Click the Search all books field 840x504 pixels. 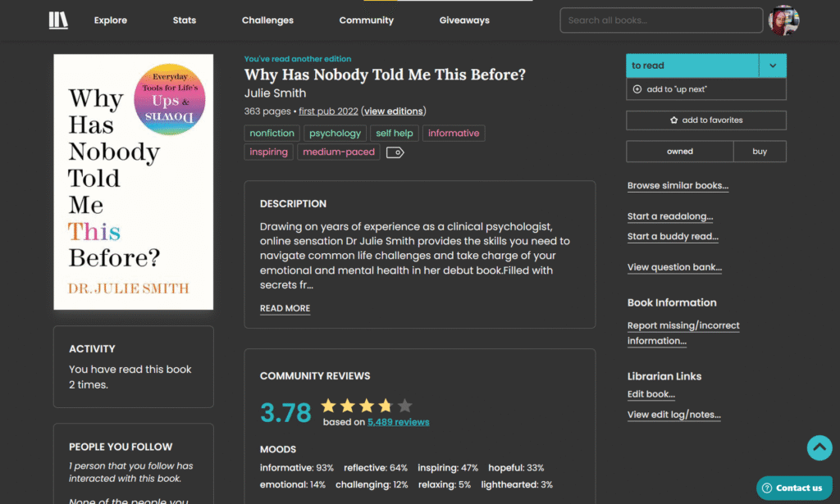tap(661, 20)
